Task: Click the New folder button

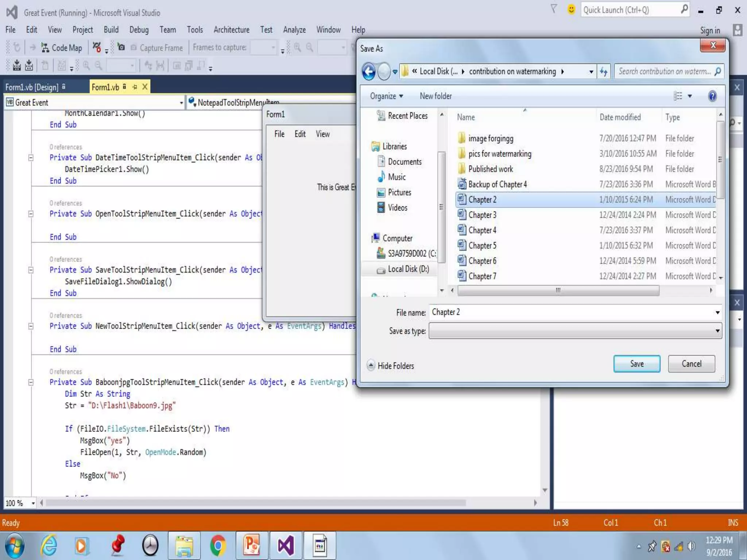Action: pyautogui.click(x=436, y=96)
